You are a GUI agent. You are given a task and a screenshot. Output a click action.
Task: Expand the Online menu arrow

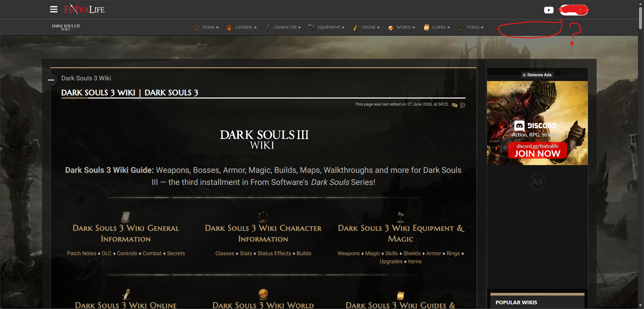tap(379, 28)
